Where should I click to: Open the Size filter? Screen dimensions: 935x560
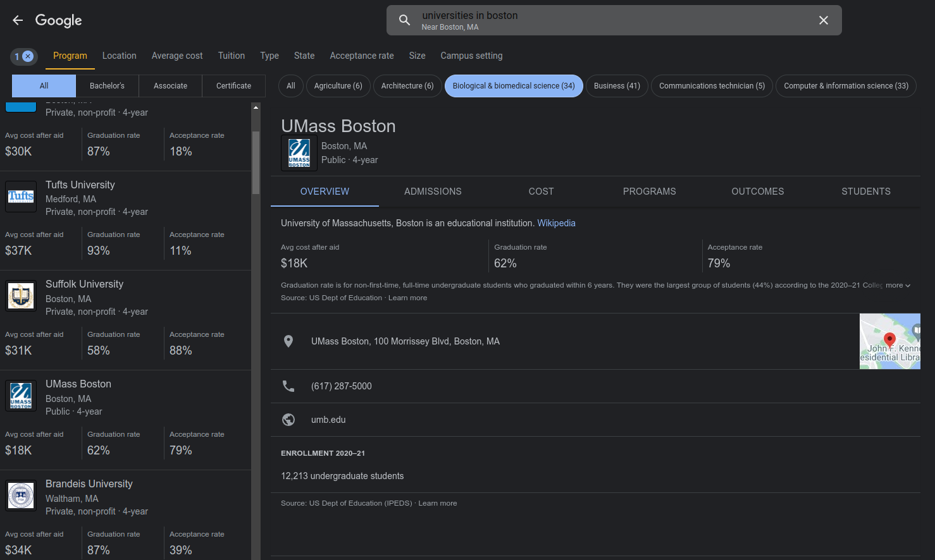pos(418,56)
